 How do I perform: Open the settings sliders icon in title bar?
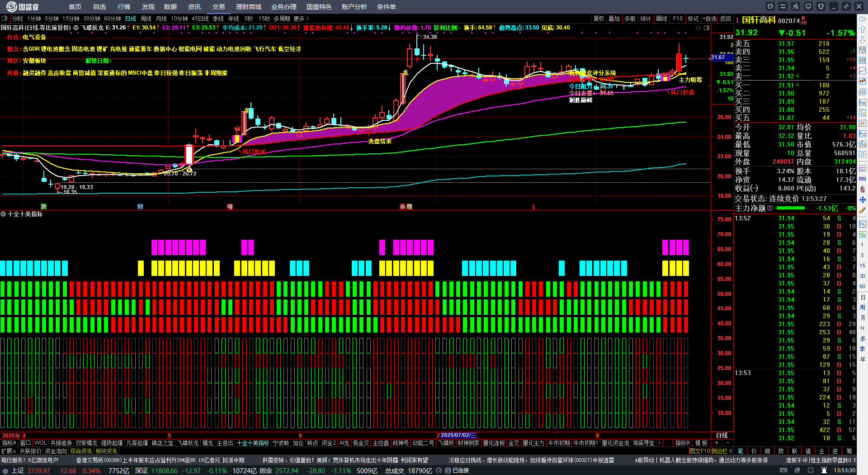[783, 6]
